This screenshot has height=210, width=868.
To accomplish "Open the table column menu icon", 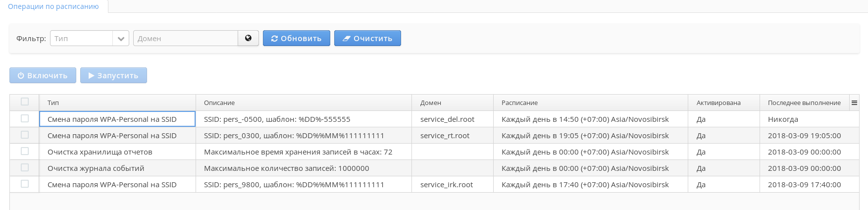I will click(854, 103).
